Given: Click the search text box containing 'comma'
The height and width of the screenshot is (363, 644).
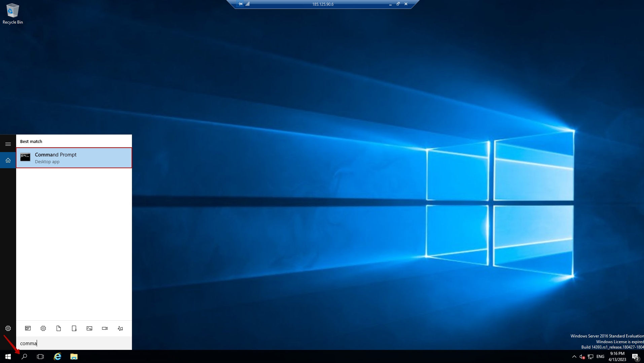Looking at the screenshot, I should pyautogui.click(x=74, y=343).
